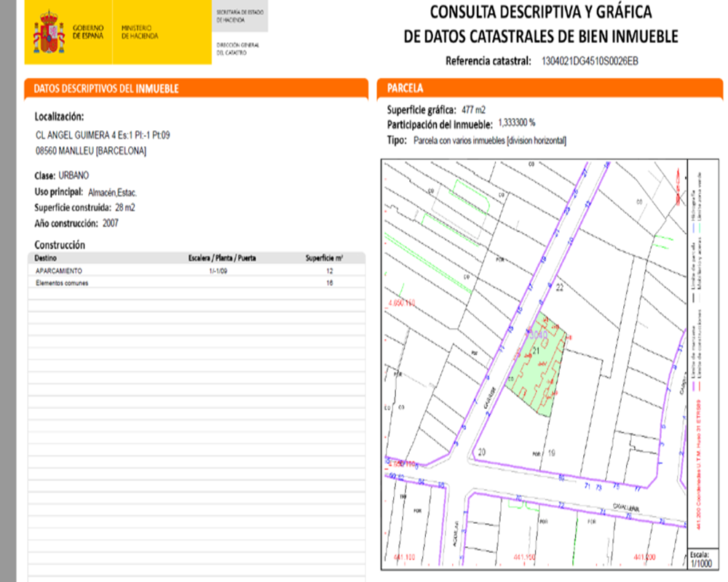Click Uso principal value Almacén,Estac.
Image resolution: width=728 pixels, height=582 pixels.
point(112,193)
